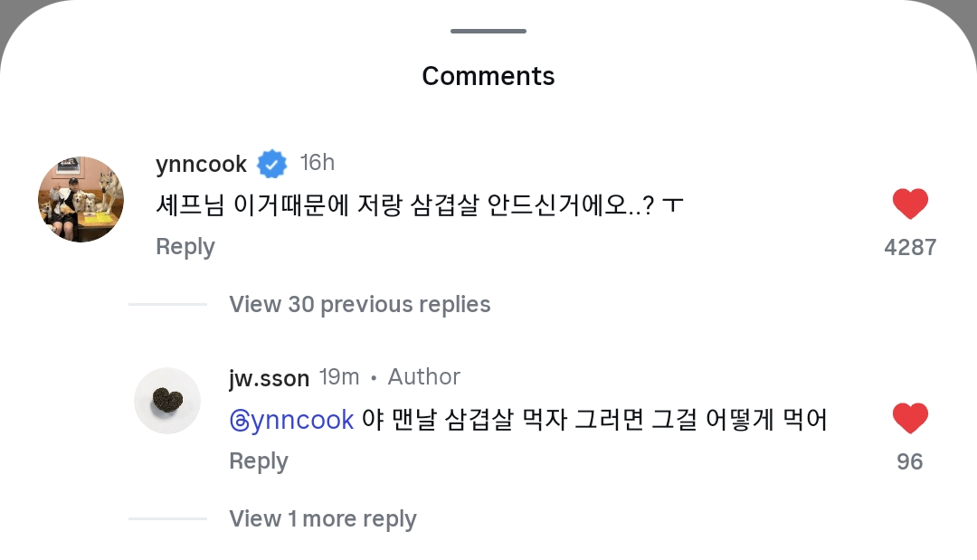Click the 16h timestamp on ynncook's comment
977x560 pixels.
pos(318,163)
